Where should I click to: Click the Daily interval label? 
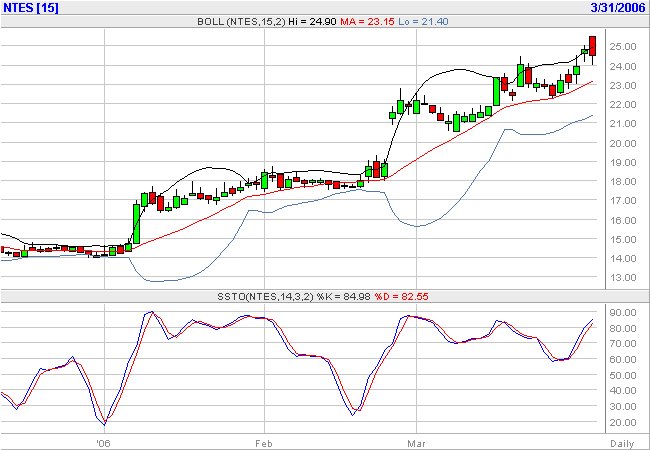622,444
